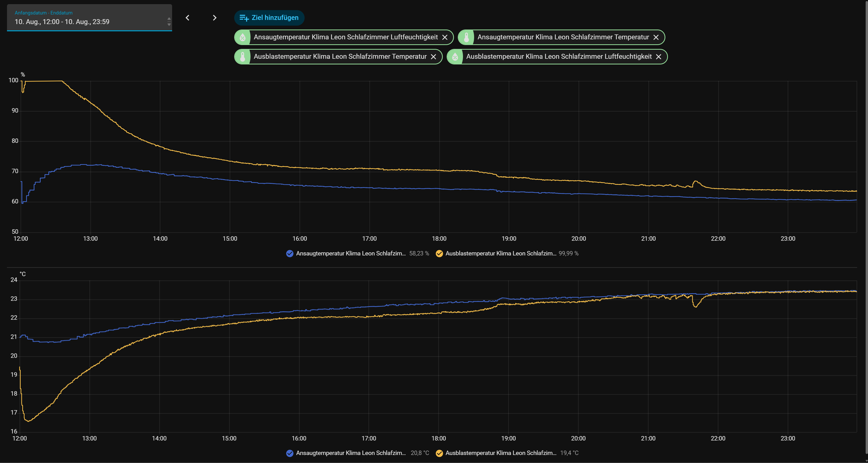Go to the previous date range
The height and width of the screenshot is (463, 868).
click(x=188, y=18)
